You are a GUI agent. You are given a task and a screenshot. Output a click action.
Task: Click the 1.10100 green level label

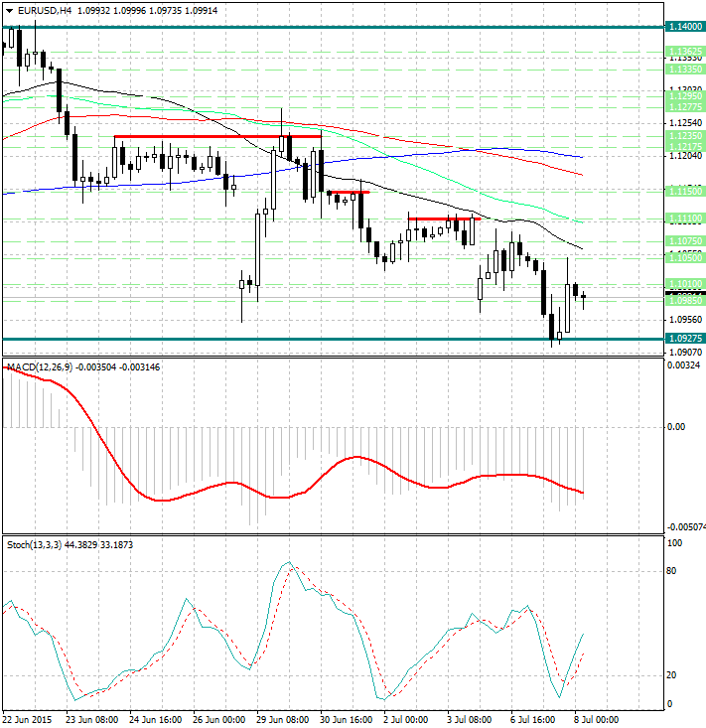685,284
